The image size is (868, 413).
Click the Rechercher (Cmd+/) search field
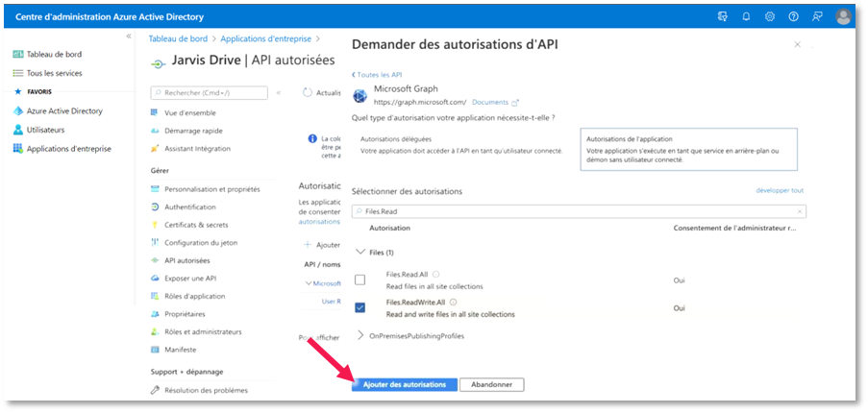point(210,93)
